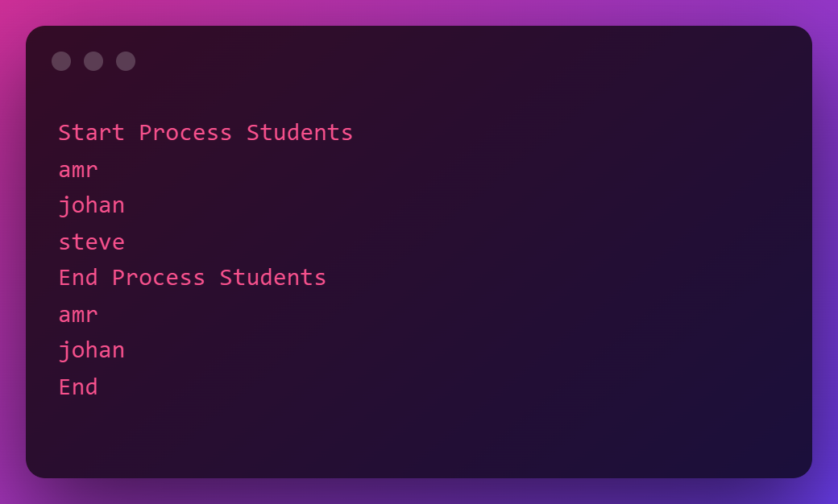Click the second johan output line
Screen dimensions: 838x504
91,350
